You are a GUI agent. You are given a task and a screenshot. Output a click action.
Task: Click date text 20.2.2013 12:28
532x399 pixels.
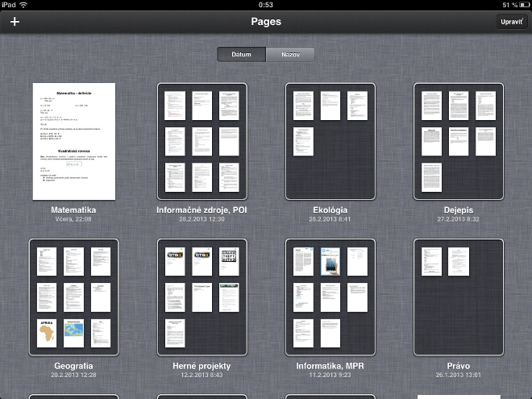pyautogui.click(x=73, y=375)
